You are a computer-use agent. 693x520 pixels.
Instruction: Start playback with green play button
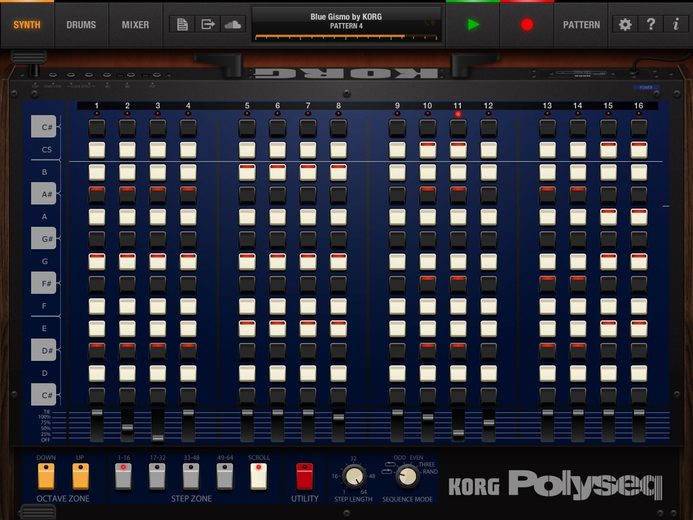click(x=473, y=25)
